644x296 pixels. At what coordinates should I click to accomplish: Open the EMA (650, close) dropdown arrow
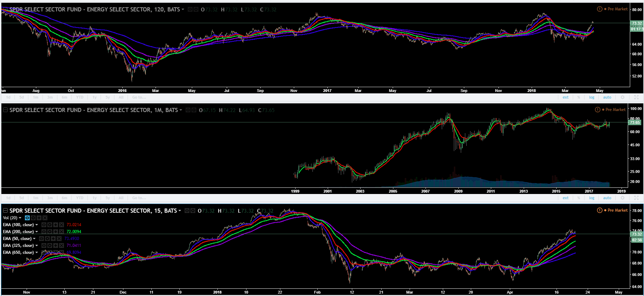[x=37, y=252]
